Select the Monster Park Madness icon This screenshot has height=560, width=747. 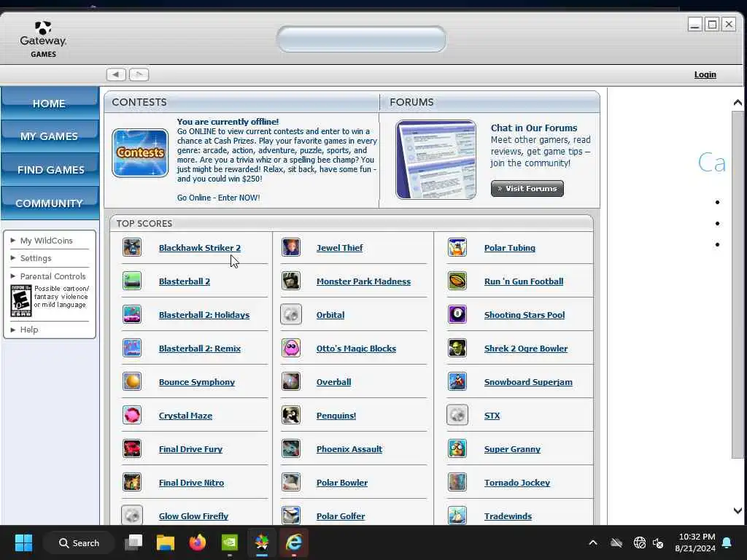(290, 281)
